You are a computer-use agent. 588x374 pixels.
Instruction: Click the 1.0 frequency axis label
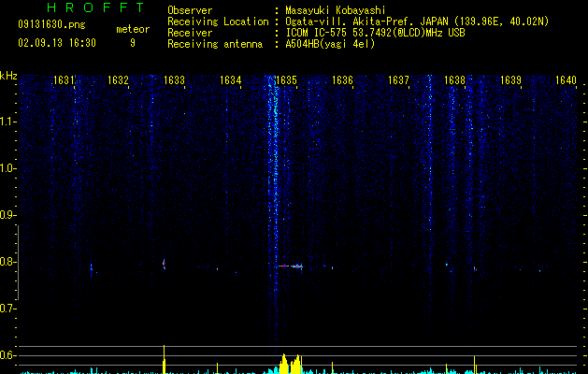click(7, 168)
